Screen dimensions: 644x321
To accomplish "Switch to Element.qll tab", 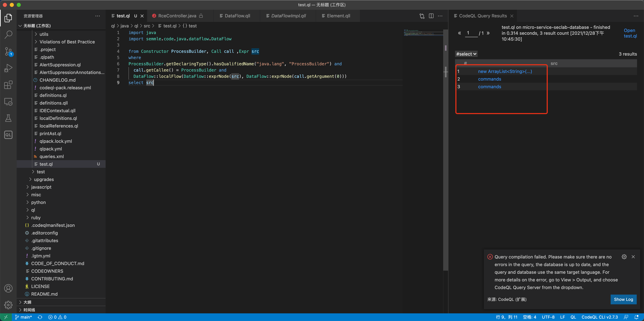I will coord(338,16).
